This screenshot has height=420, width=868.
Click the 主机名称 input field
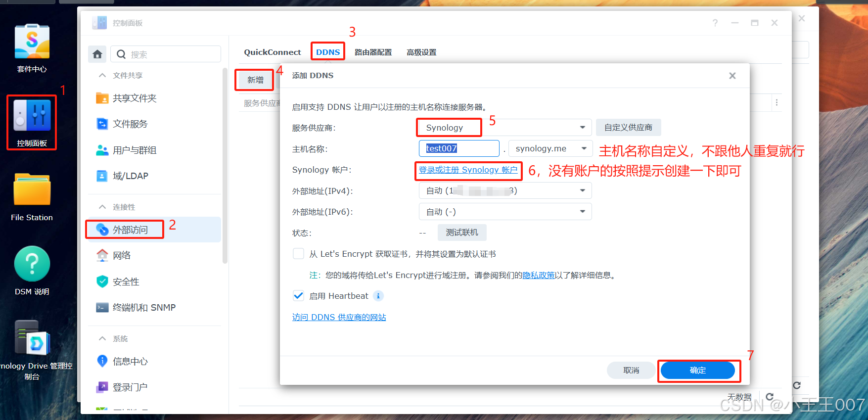(459, 148)
